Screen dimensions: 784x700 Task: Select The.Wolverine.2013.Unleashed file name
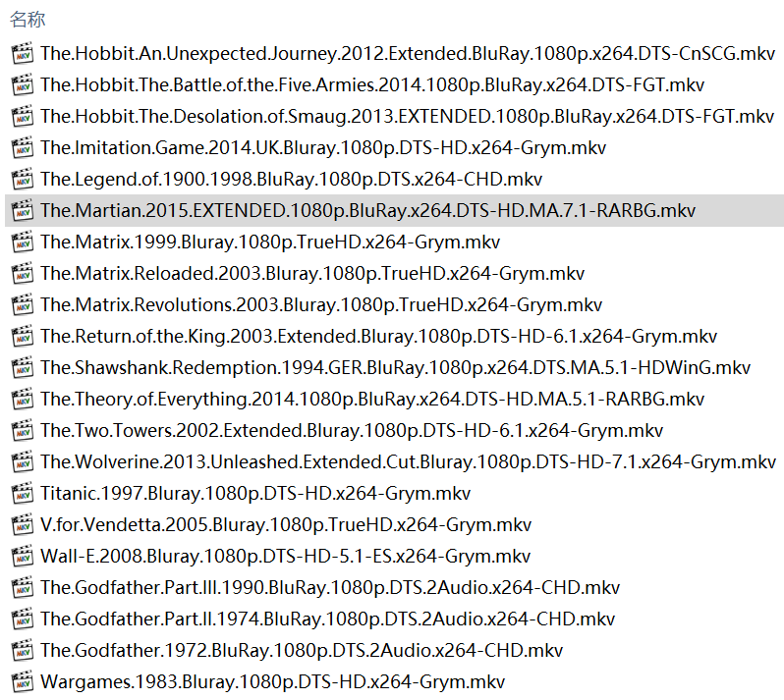[408, 462]
